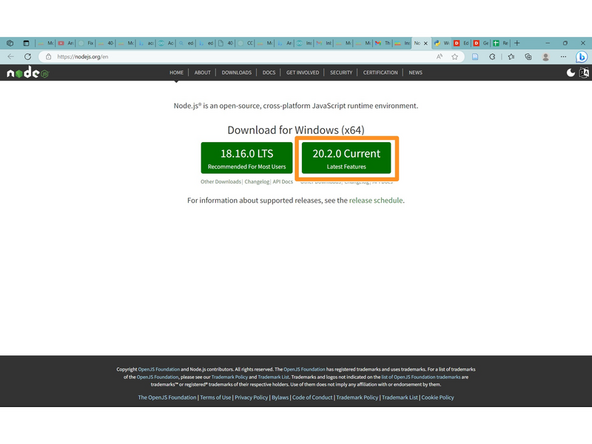The width and height of the screenshot is (592, 444).
Task: Open the DOCS navigation item
Action: point(269,72)
